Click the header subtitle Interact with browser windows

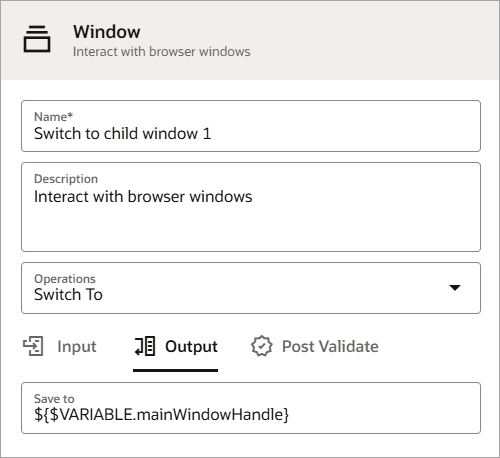pyautogui.click(x=162, y=52)
